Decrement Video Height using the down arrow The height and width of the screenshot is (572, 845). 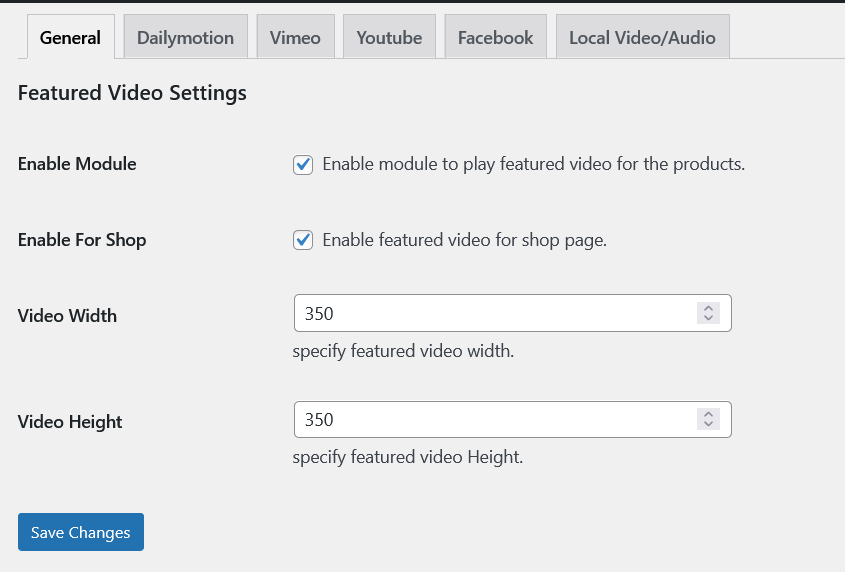coord(708,425)
